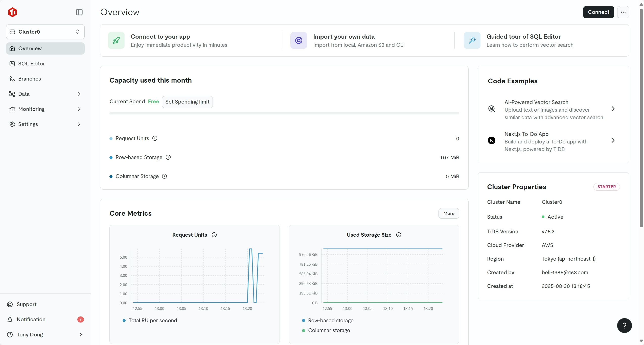Click the Import your own data icon
Image resolution: width=644 pixels, height=345 pixels.
pos(298,40)
